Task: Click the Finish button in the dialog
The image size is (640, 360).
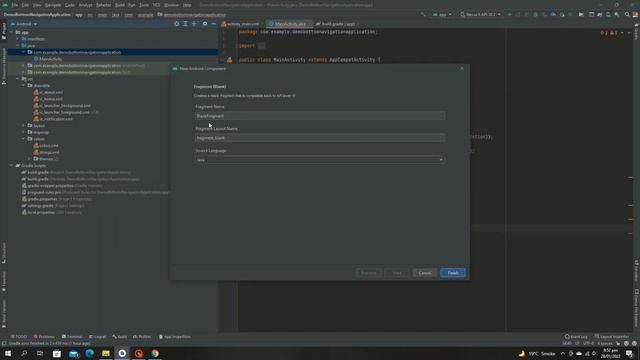Action: [x=453, y=273]
